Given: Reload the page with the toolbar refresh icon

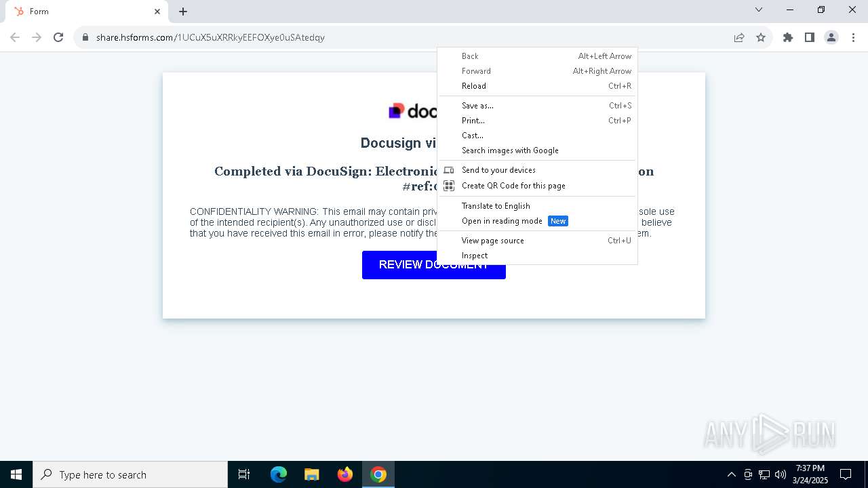Looking at the screenshot, I should coord(58,37).
